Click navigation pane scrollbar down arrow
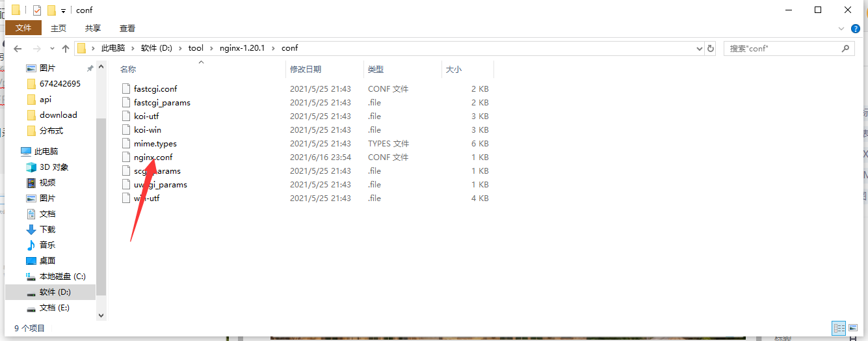868x341 pixels. (x=101, y=315)
